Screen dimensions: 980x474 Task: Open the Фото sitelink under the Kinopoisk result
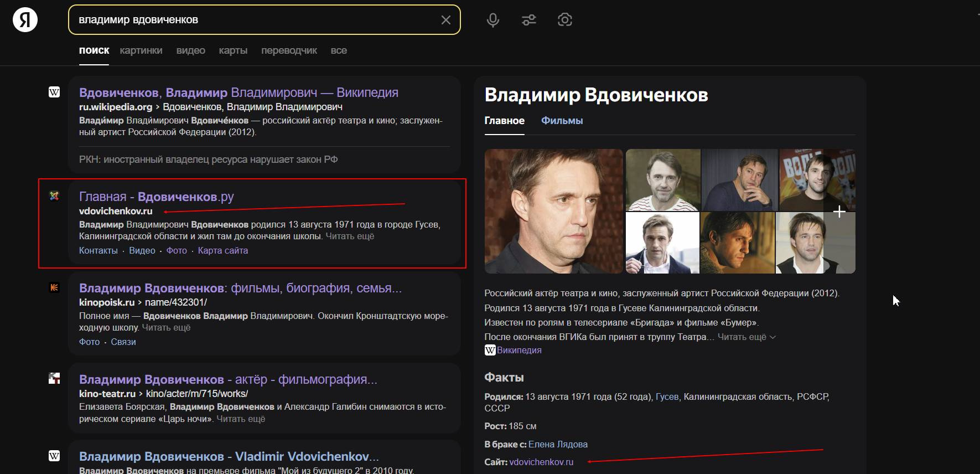point(90,342)
